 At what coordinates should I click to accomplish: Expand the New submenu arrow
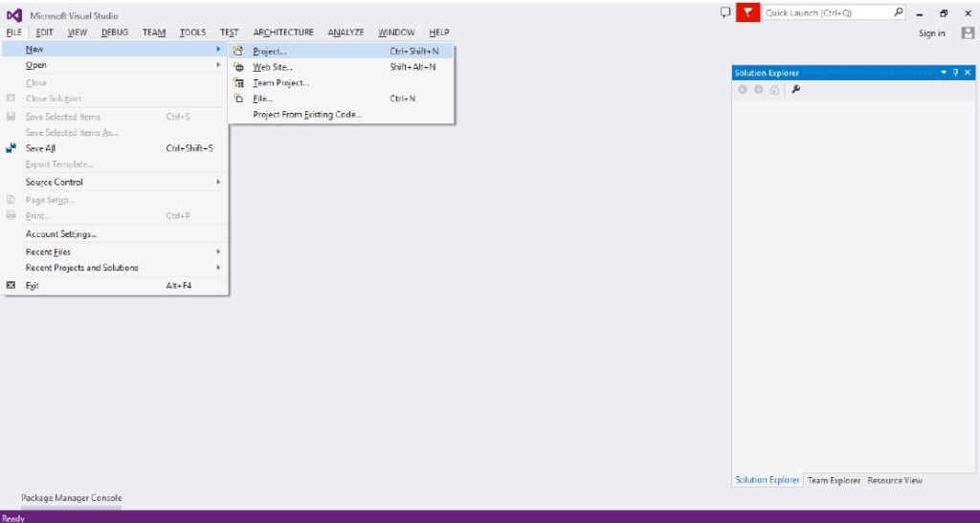pyautogui.click(x=218, y=49)
